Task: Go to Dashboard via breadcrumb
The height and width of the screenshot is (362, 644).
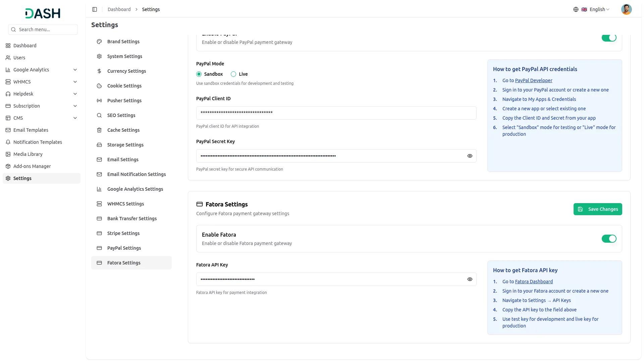Action: 119,9
